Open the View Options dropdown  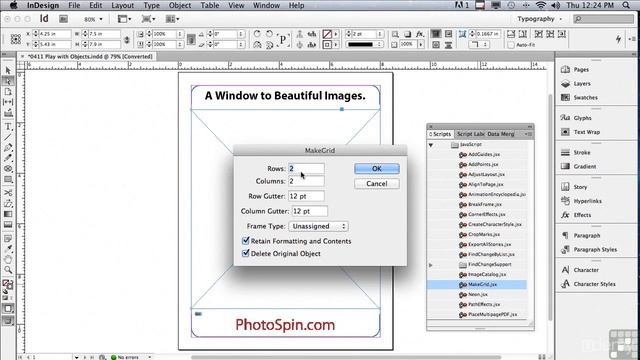pyautogui.click(x=124, y=19)
